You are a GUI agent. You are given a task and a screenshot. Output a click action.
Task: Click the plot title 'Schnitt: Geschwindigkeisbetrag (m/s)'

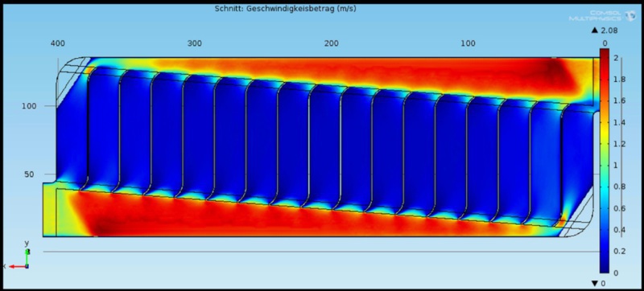point(286,9)
